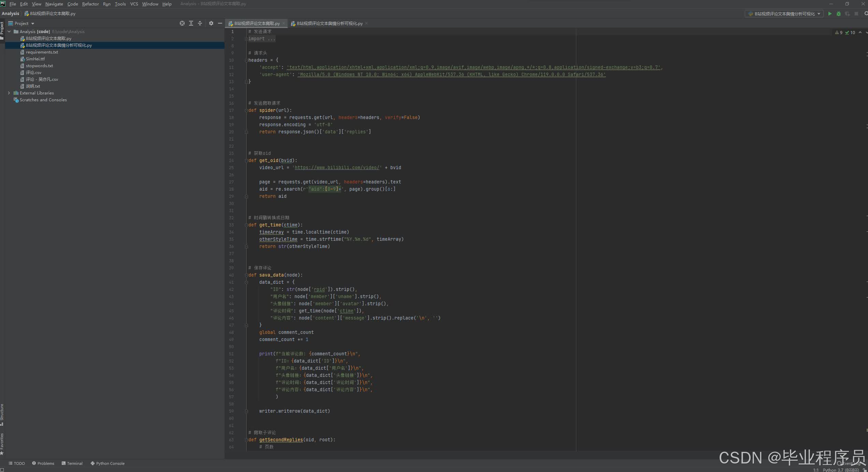Viewport: 868px width, 472px height.
Task: Switch to B站视频评论文本舆情分析可视化.py editor tab
Action: pyautogui.click(x=329, y=23)
